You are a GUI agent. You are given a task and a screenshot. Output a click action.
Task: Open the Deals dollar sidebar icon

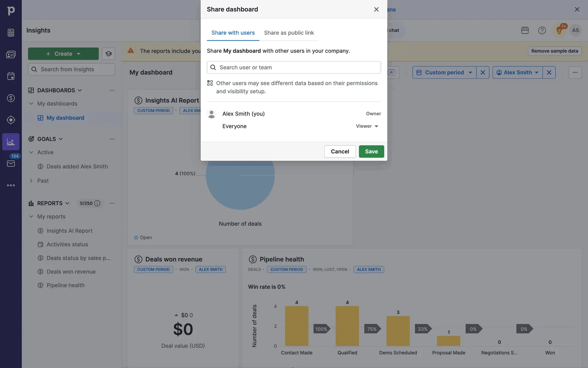point(11,98)
